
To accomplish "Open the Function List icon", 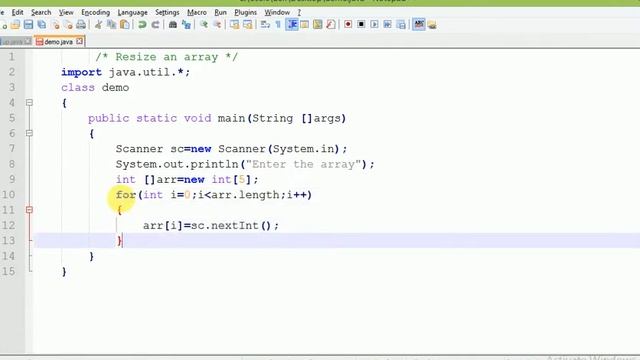I will tap(331, 24).
